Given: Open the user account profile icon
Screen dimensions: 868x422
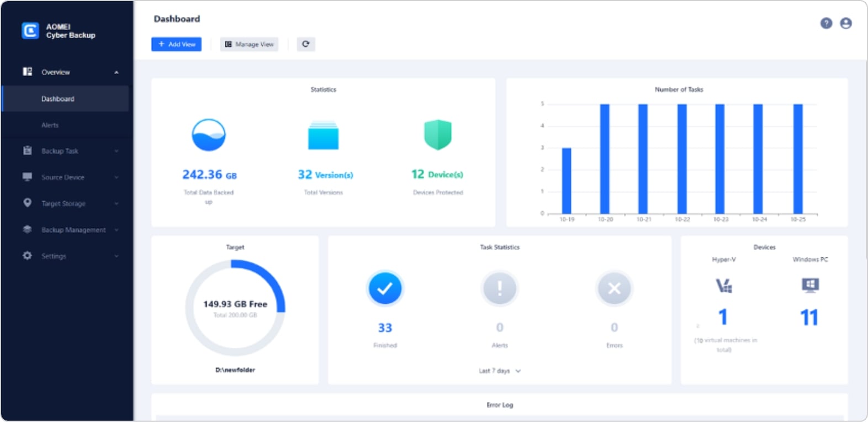Looking at the screenshot, I should pyautogui.click(x=845, y=23).
